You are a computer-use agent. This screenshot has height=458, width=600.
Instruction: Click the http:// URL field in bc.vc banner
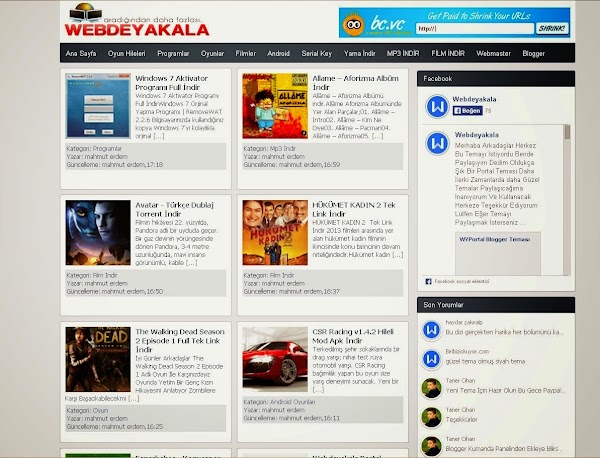pyautogui.click(x=474, y=29)
